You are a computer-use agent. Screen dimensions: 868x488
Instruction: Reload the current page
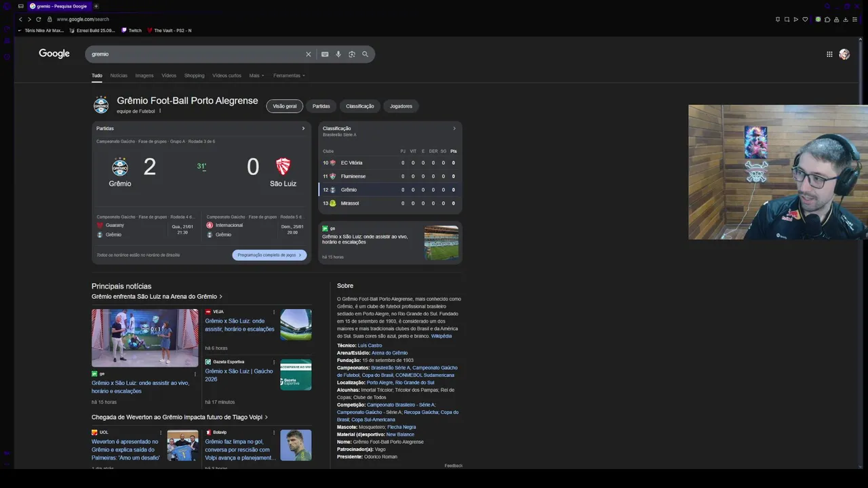coord(39,19)
